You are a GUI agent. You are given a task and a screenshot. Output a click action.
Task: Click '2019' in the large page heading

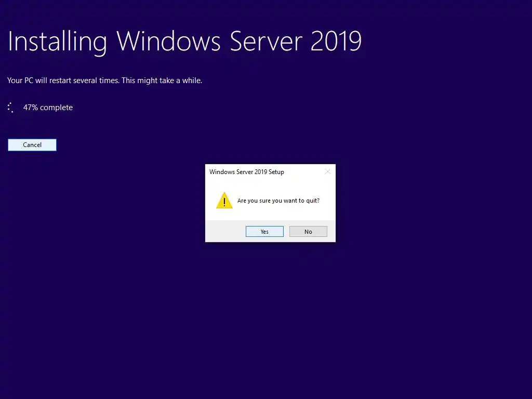[x=336, y=41]
